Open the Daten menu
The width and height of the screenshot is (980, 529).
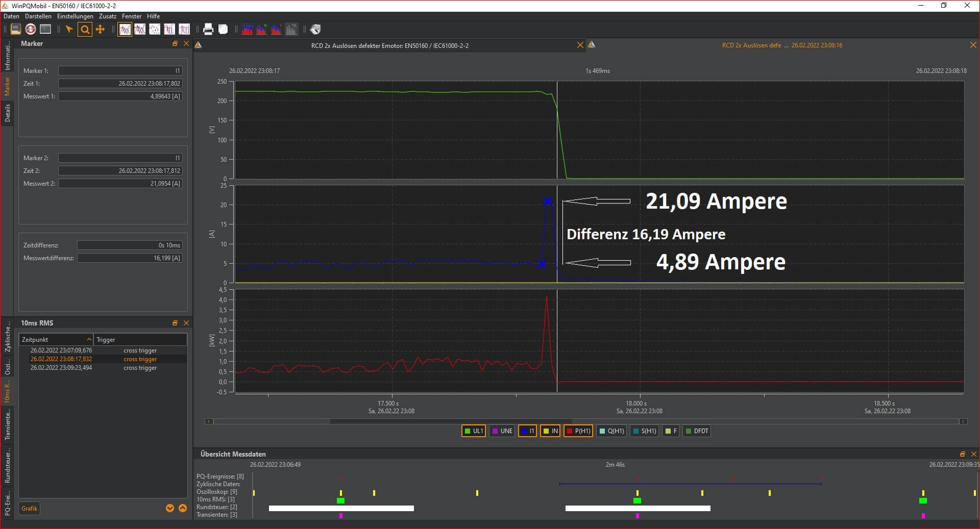pos(11,16)
